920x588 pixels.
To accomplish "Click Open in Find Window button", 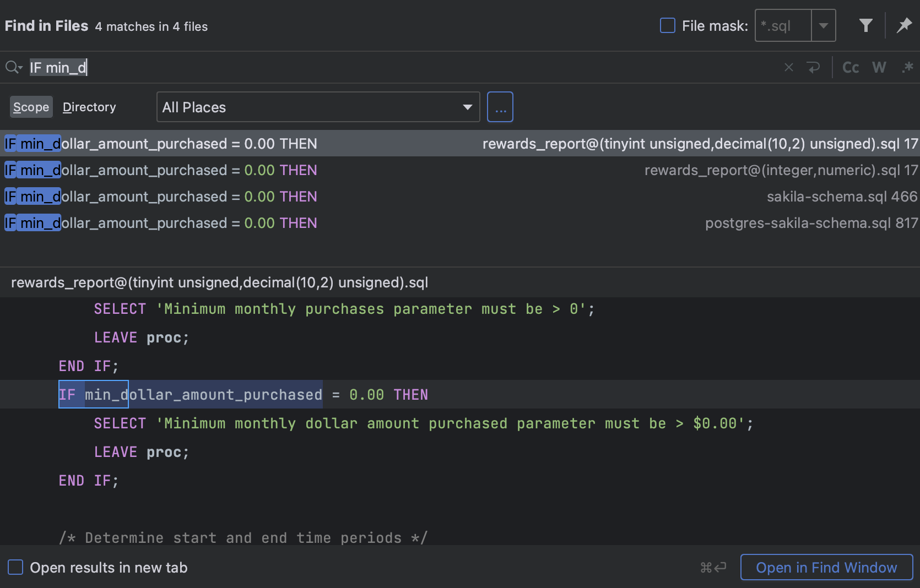I will pos(826,567).
